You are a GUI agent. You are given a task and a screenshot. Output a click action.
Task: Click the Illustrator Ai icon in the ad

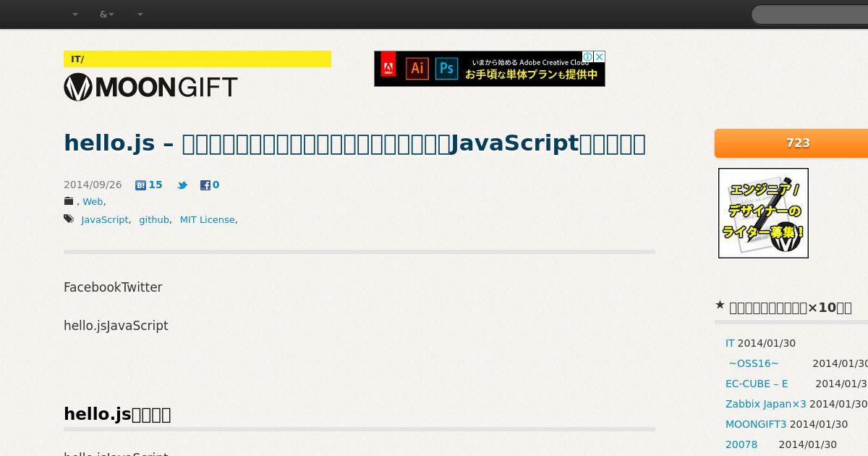417,69
